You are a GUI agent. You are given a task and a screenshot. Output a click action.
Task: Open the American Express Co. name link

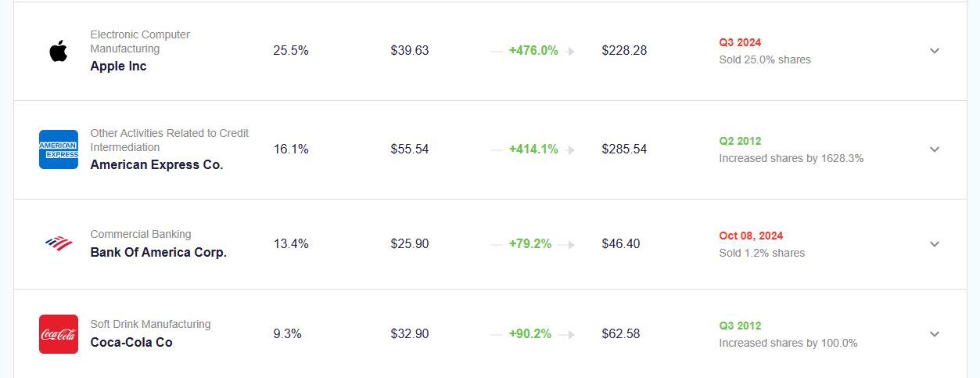(x=156, y=165)
